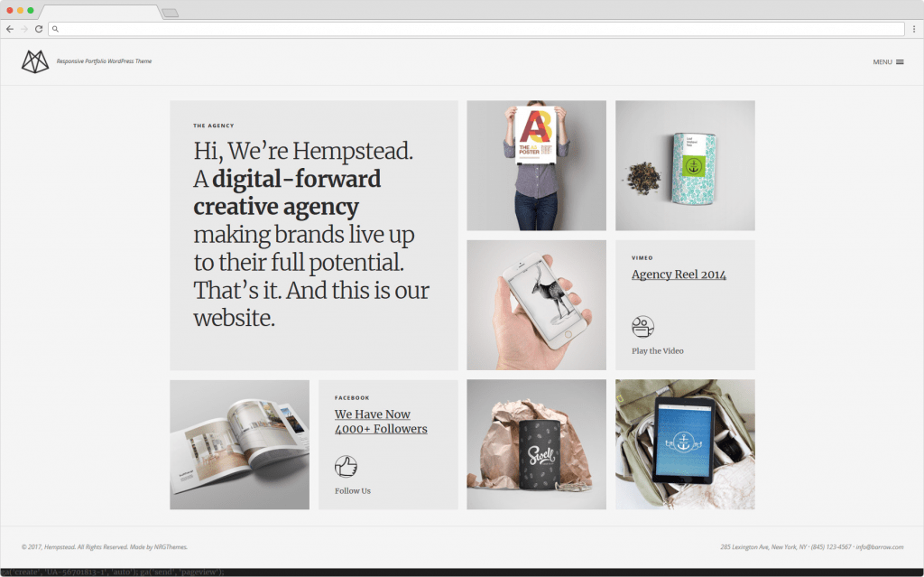
Task: Go back with browser back arrow
Action: tap(10, 29)
